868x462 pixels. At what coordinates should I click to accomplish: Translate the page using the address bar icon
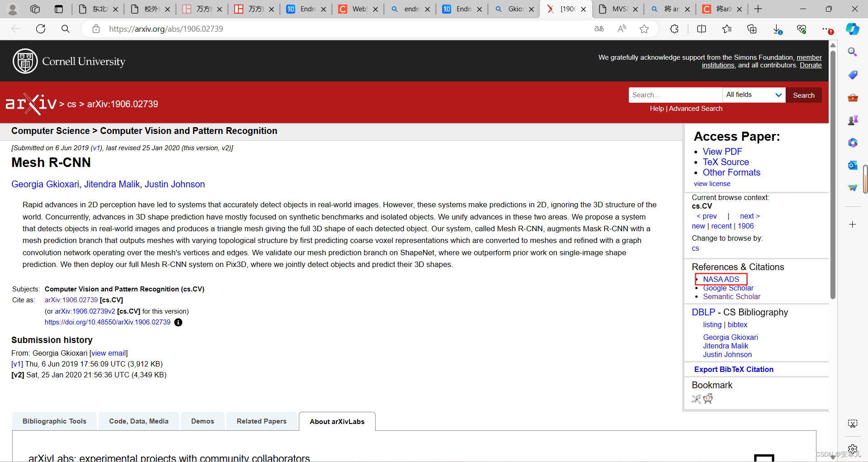click(599, 29)
